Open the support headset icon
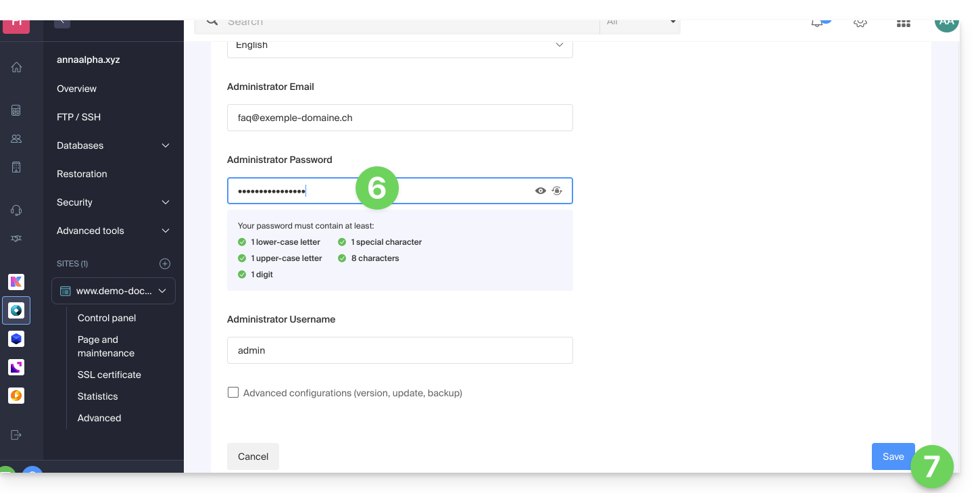The width and height of the screenshot is (980, 493). 16,210
